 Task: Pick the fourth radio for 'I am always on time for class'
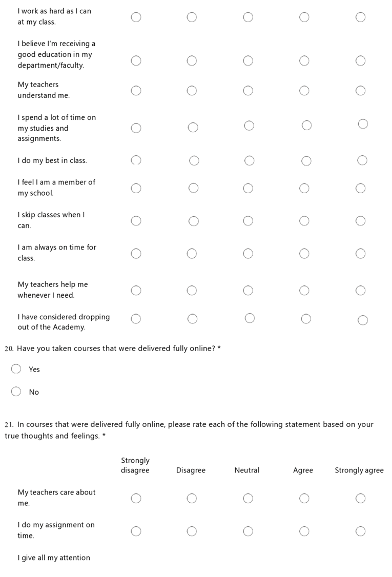tap(304, 254)
